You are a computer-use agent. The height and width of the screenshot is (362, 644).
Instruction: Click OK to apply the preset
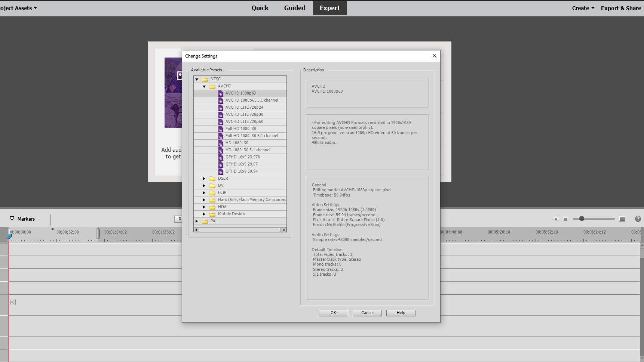(x=333, y=313)
